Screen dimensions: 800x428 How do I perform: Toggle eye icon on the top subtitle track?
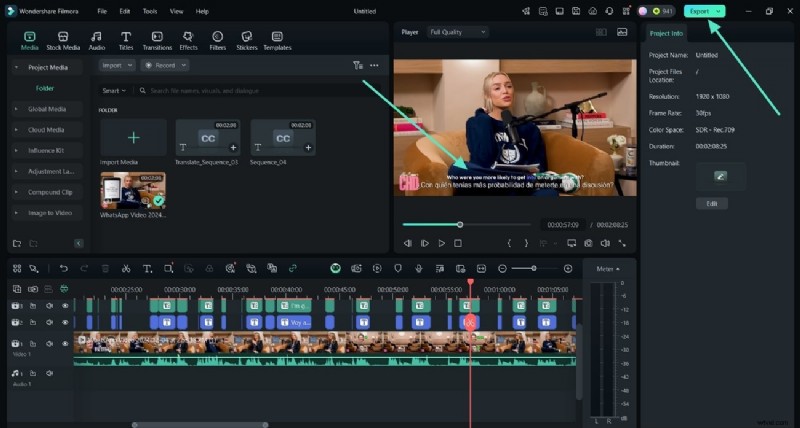point(65,305)
